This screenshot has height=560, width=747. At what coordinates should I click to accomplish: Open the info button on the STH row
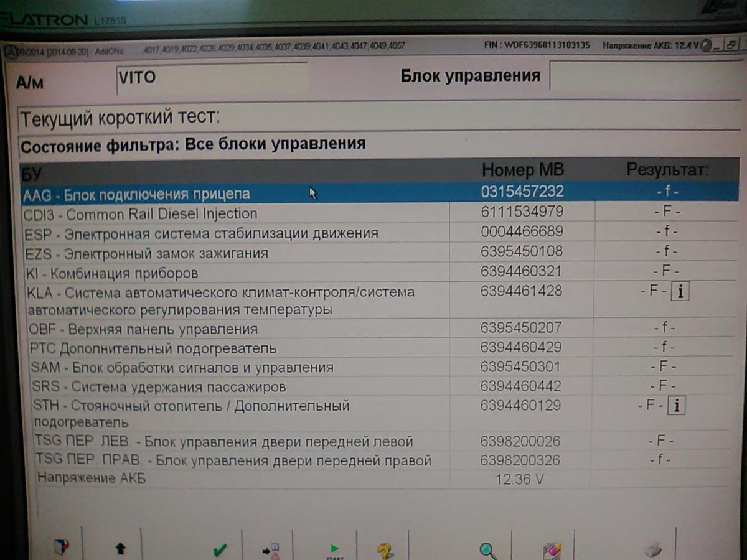(x=676, y=406)
